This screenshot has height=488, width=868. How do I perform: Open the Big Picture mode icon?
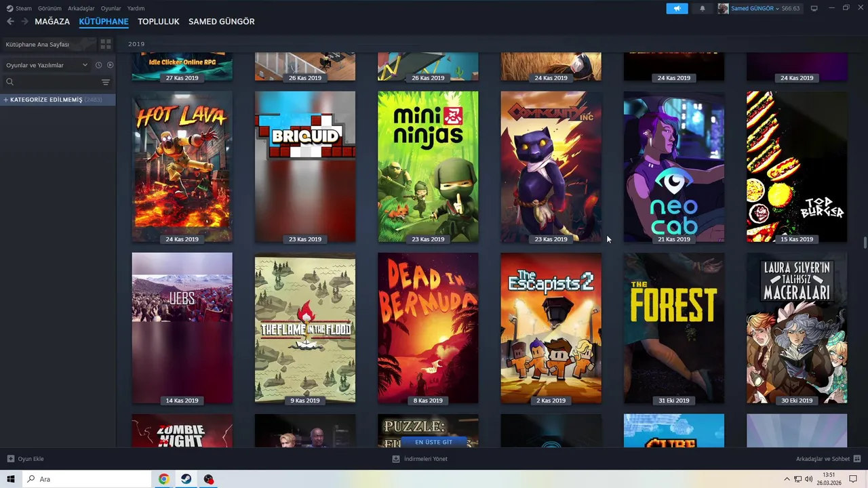(x=814, y=8)
